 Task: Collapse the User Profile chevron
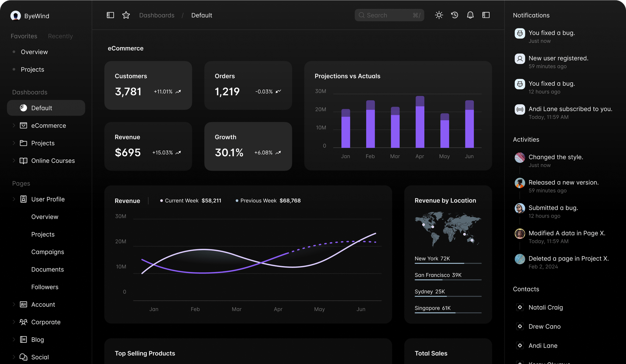[x=14, y=199]
